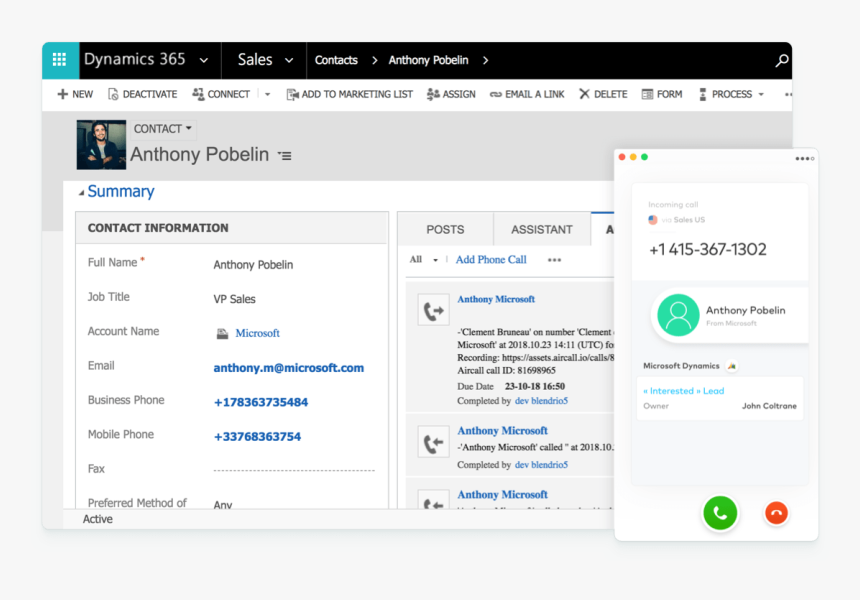Click the Deactivate document icon
The width and height of the screenshot is (860, 600).
coord(113,94)
